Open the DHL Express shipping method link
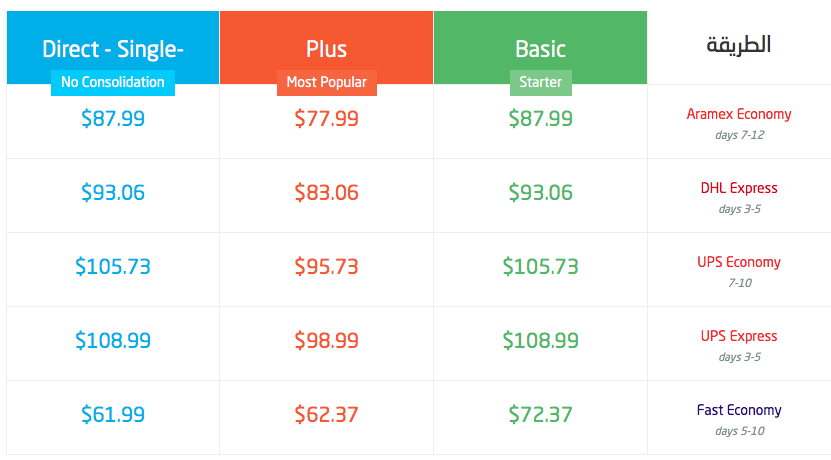The height and width of the screenshot is (460, 831). pyautogui.click(x=739, y=188)
